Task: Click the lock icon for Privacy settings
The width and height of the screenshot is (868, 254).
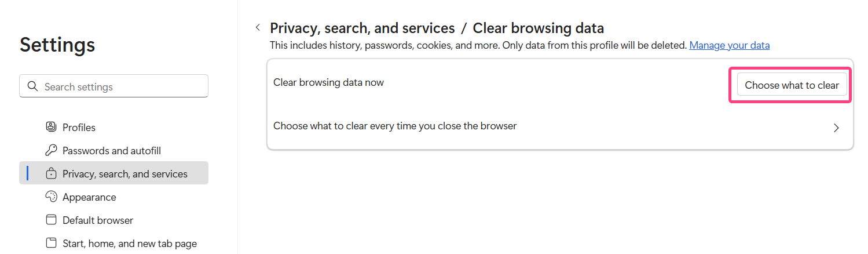Action: [51, 173]
